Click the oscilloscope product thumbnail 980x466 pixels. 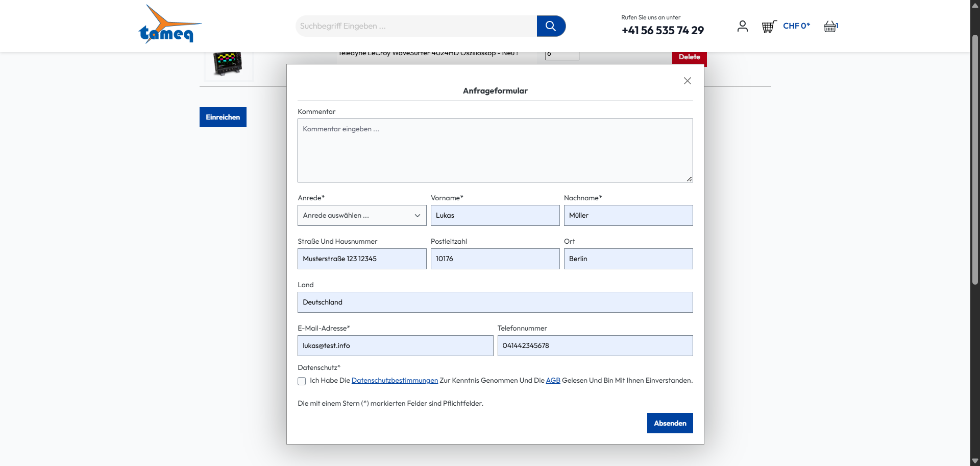pos(228,64)
